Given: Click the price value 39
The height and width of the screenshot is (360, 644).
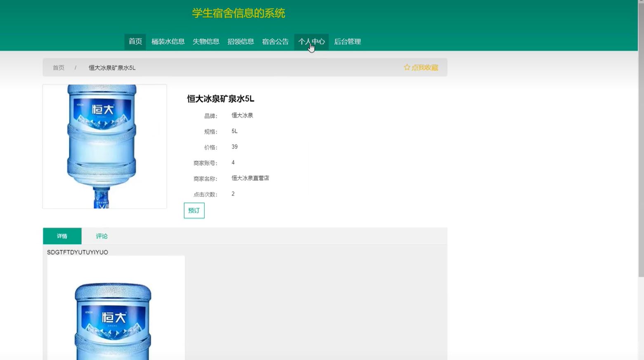Looking at the screenshot, I should click(x=234, y=147).
